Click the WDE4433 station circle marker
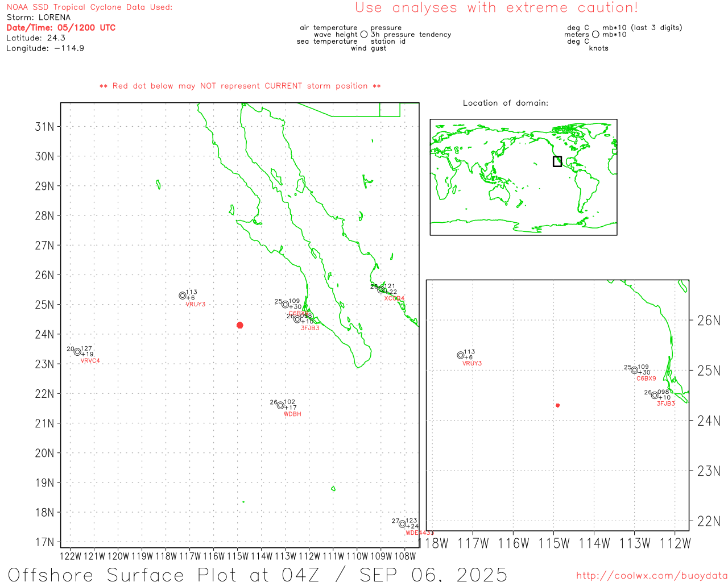Viewport: 728px width, 582px height. point(402,524)
